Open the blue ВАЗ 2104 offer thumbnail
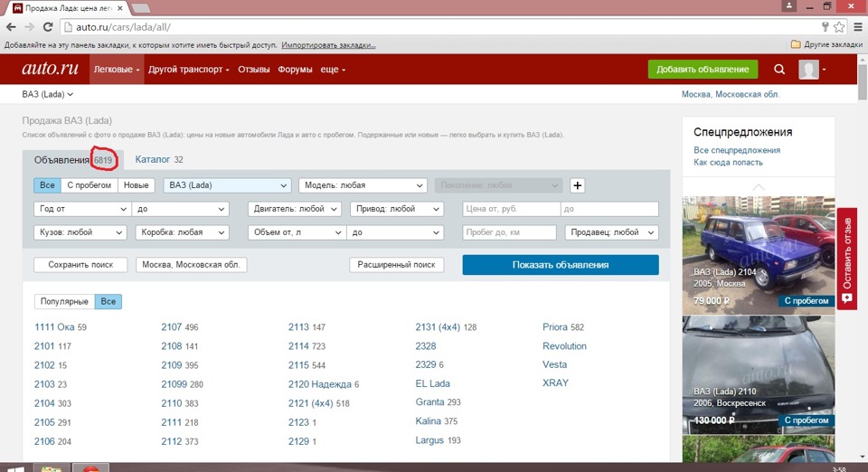Screen dimensions: 868x472 759,255
